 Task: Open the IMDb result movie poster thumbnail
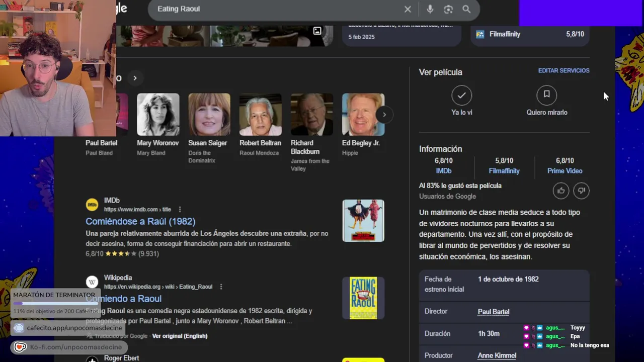[363, 221]
